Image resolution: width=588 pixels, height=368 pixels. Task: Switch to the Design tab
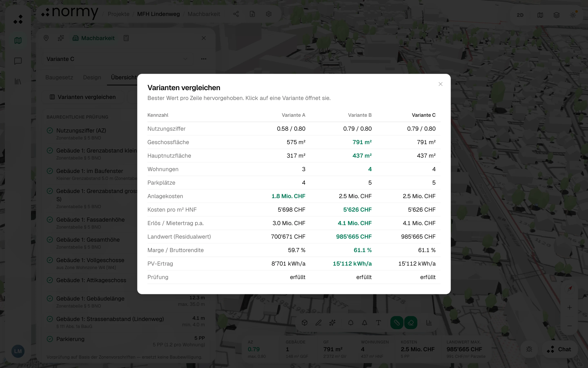pos(92,77)
